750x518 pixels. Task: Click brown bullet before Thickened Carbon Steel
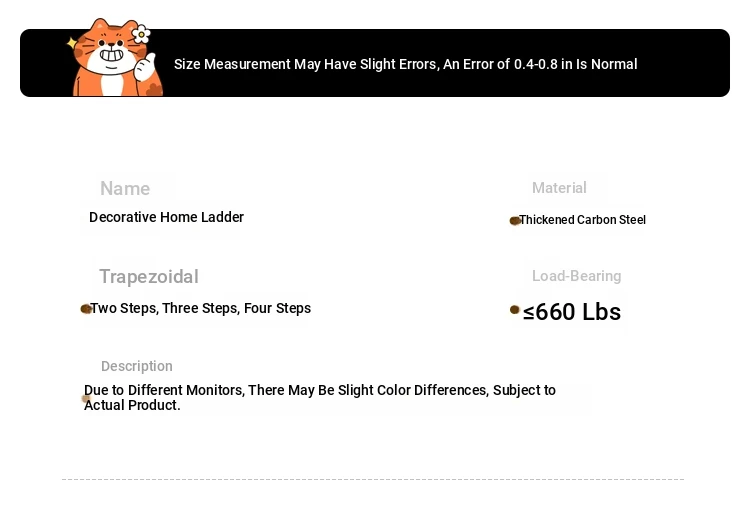pyautogui.click(x=515, y=220)
